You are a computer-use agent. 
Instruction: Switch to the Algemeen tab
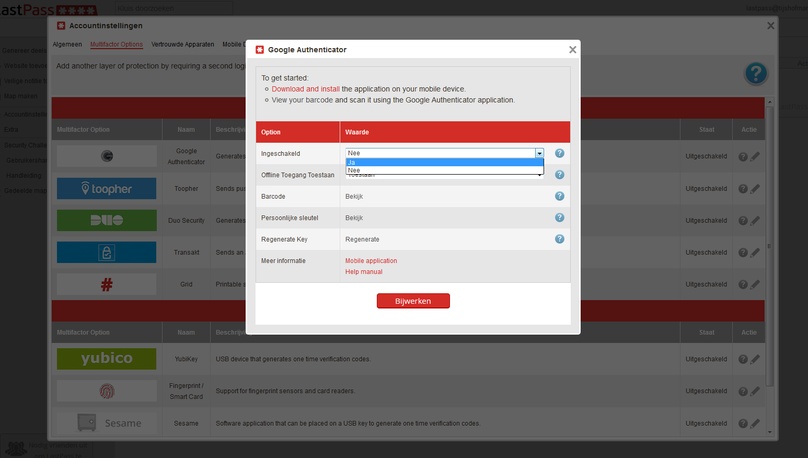(x=68, y=45)
